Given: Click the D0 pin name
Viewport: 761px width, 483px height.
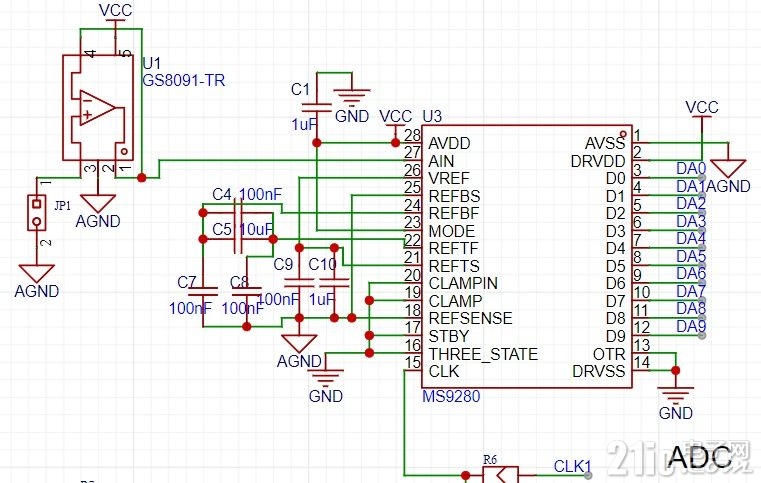Looking at the screenshot, I should [616, 179].
